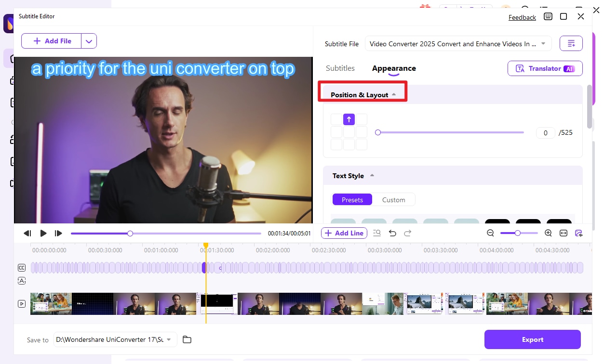Zoom out on the timeline

[490, 233]
